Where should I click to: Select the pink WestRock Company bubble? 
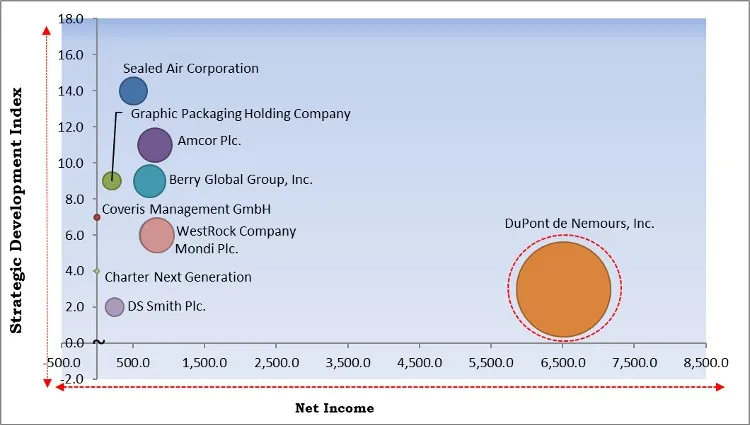157,235
